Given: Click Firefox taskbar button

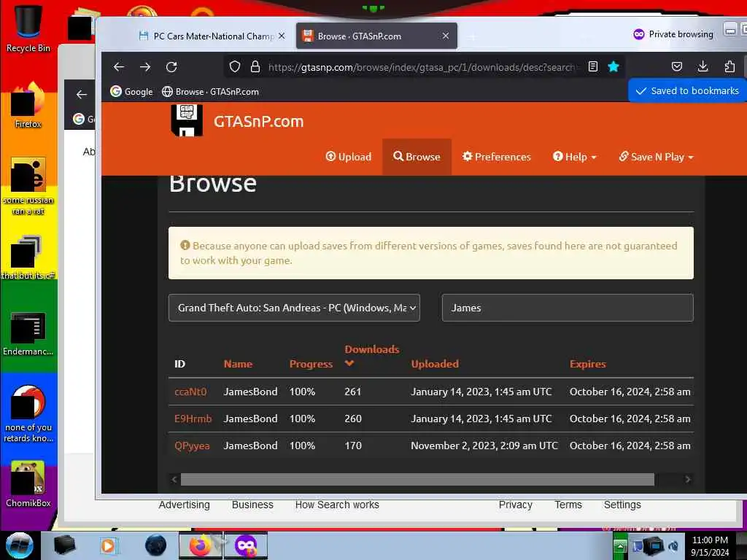Looking at the screenshot, I should pyautogui.click(x=201, y=545).
